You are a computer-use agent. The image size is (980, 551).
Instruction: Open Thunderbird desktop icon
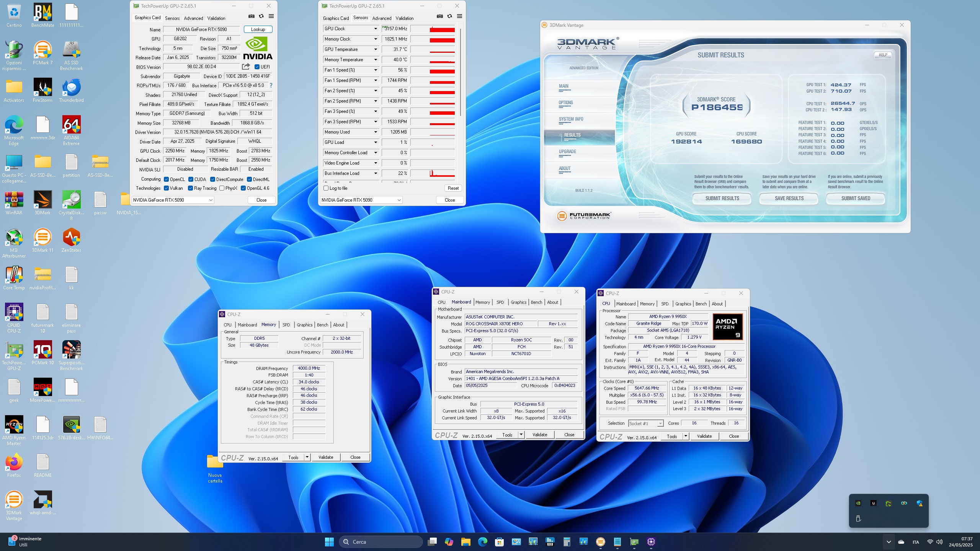tap(71, 91)
